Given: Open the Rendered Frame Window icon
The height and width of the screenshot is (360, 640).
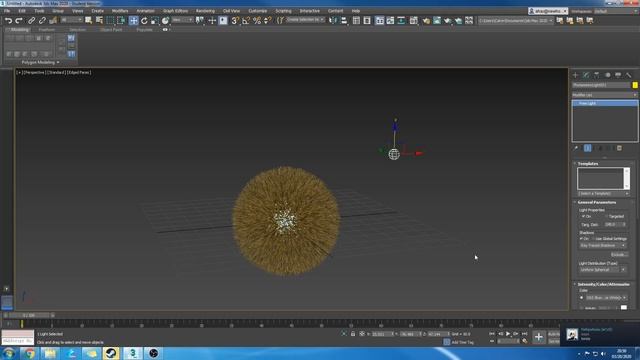Looking at the screenshot, I should click(437, 20).
